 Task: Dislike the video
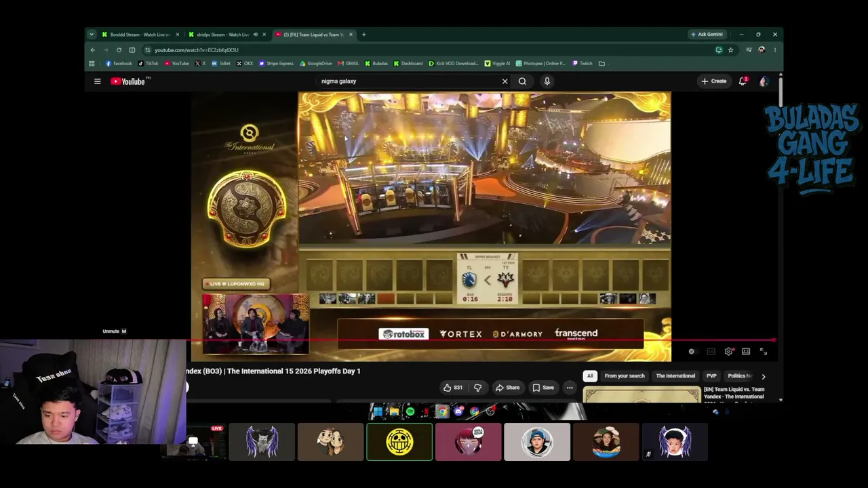[477, 388]
